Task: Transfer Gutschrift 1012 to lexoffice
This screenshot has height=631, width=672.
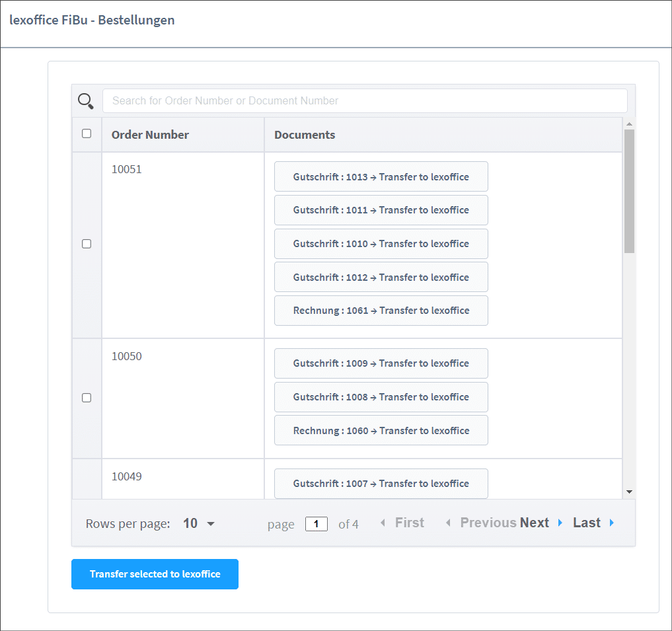Action: click(x=381, y=278)
